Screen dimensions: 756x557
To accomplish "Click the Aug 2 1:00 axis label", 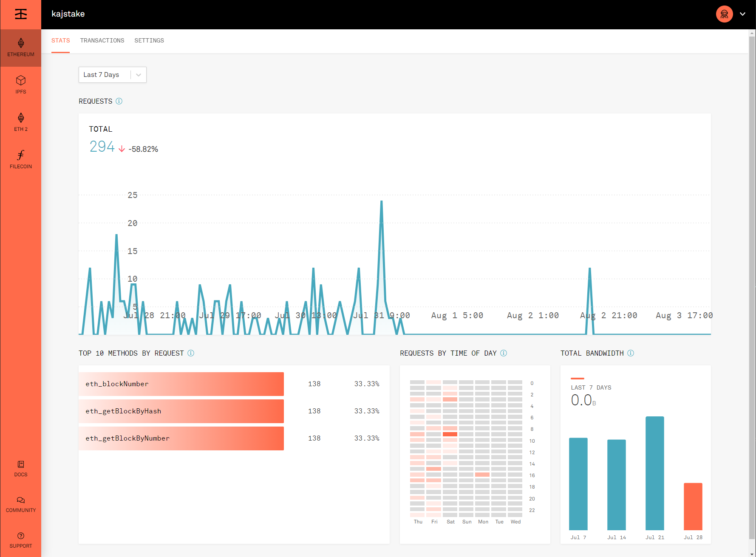I will [533, 316].
